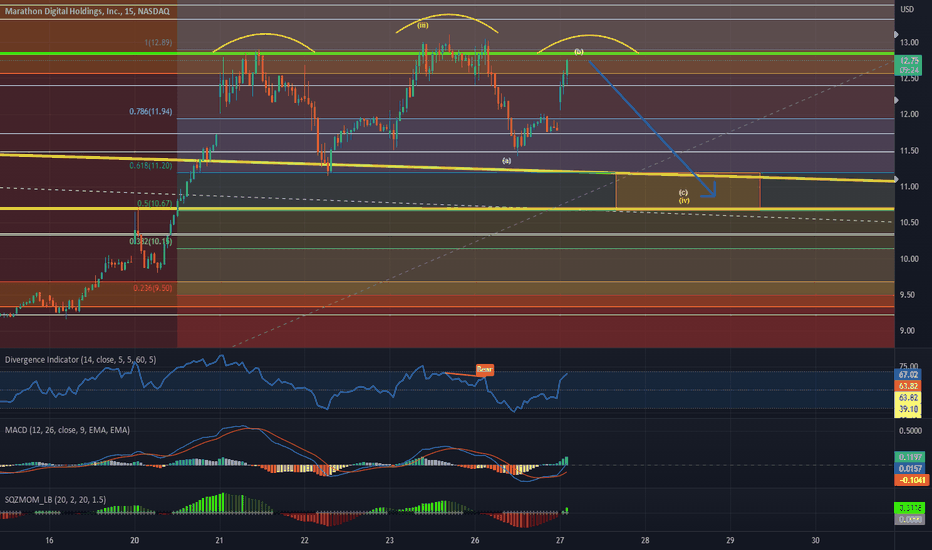This screenshot has height=550, width=932.
Task: Click the bright green SQZMOM value tag
Action: point(909,508)
